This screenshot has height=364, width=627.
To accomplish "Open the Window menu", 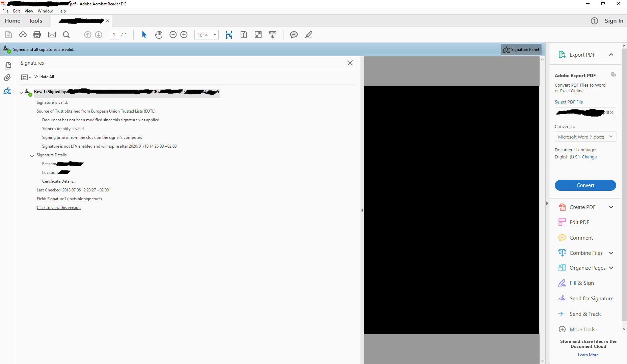I will tap(45, 11).
